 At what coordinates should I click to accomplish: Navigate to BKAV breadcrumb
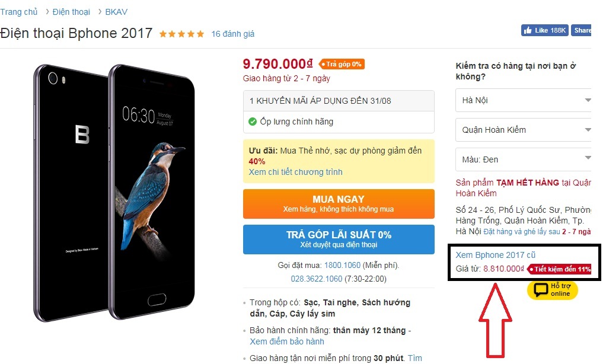[116, 12]
